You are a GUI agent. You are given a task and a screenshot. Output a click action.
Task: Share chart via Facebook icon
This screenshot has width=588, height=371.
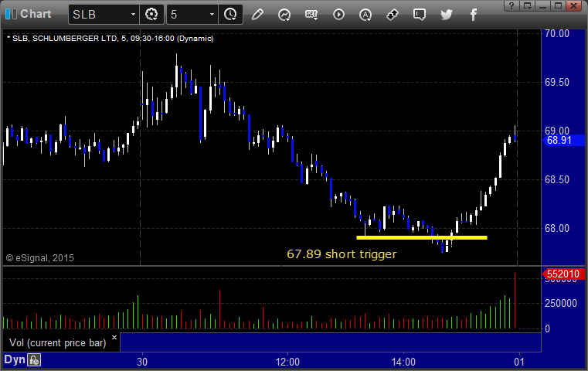[x=474, y=15]
